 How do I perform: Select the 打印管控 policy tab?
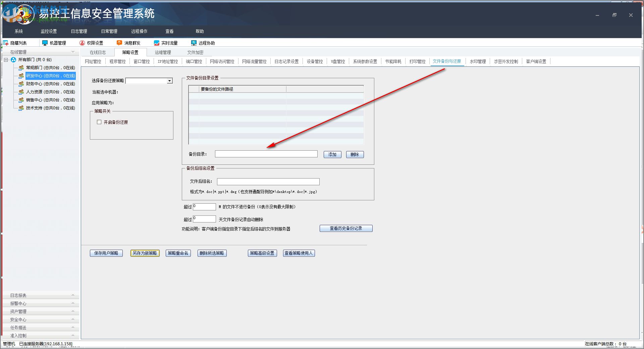coord(417,61)
